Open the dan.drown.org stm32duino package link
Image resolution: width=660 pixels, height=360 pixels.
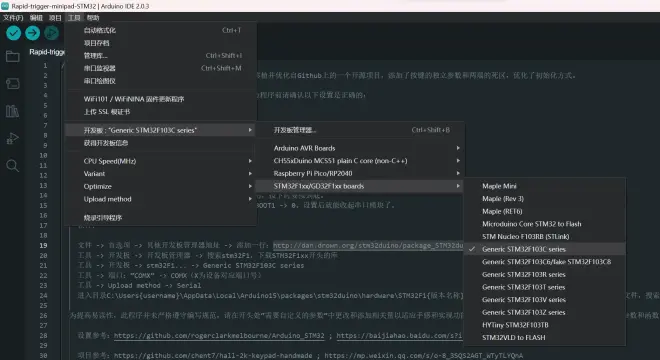click(x=368, y=245)
